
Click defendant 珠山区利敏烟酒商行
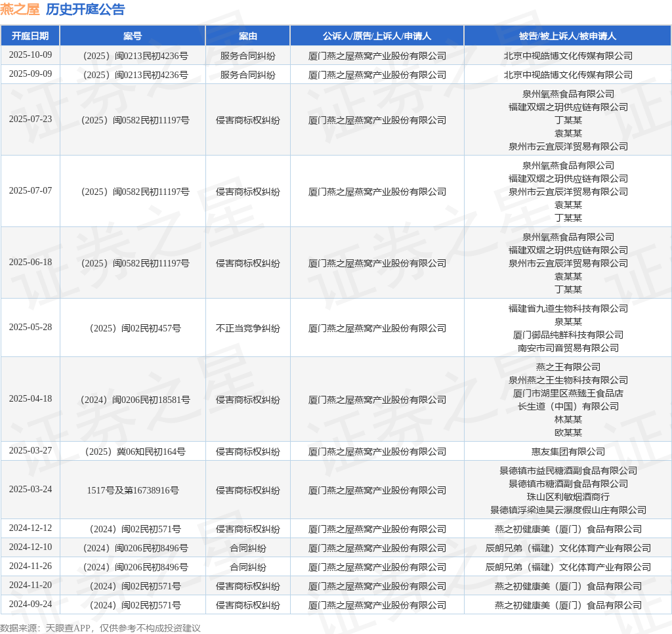point(568,497)
